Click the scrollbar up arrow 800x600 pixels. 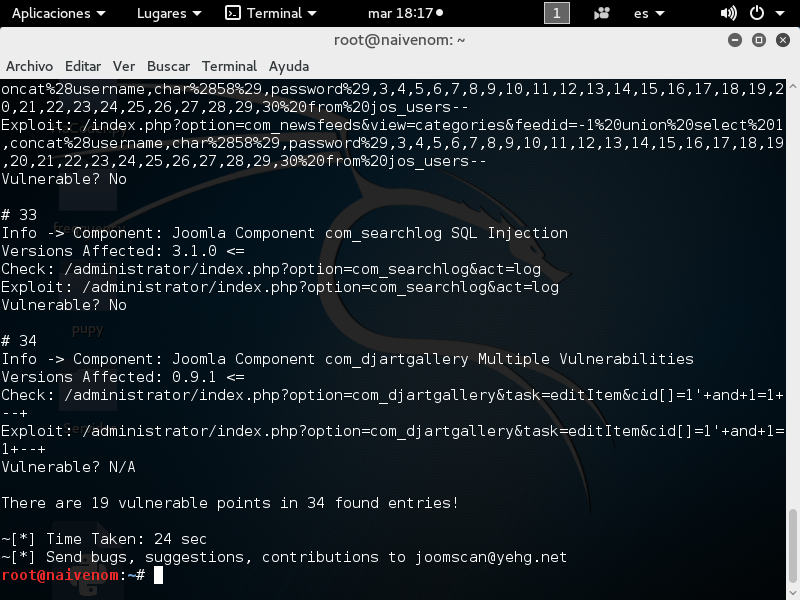(x=792, y=86)
